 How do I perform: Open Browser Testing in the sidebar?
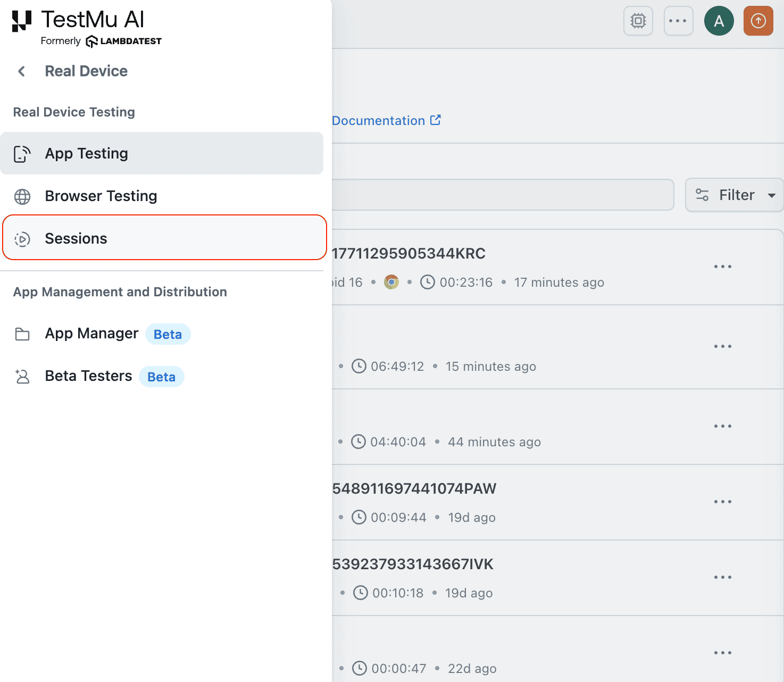(x=162, y=196)
